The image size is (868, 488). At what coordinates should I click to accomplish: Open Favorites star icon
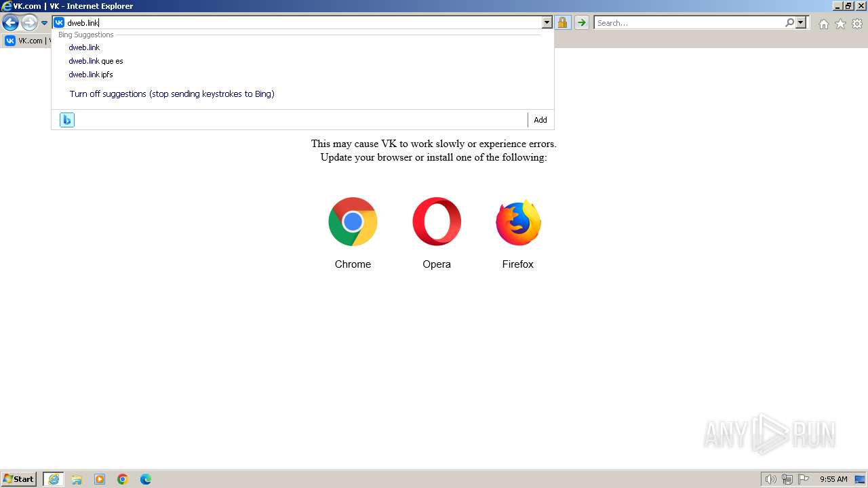click(x=840, y=24)
